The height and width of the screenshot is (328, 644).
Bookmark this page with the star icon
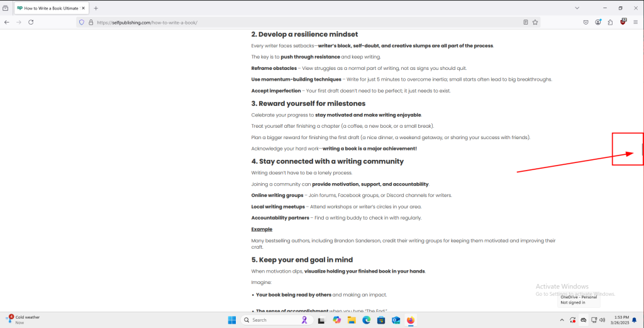click(x=535, y=22)
